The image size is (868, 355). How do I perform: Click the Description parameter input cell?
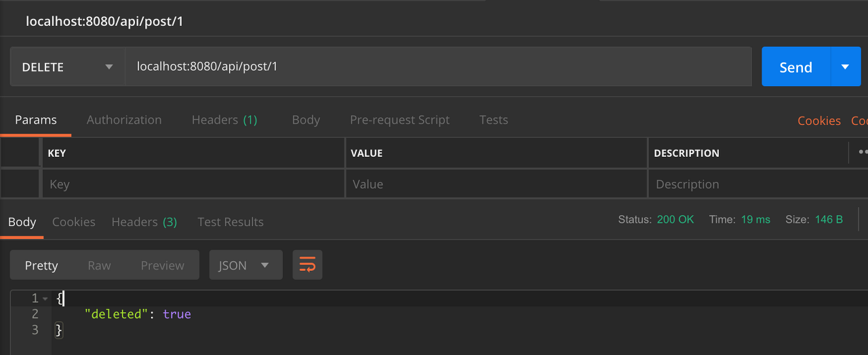pos(758,184)
